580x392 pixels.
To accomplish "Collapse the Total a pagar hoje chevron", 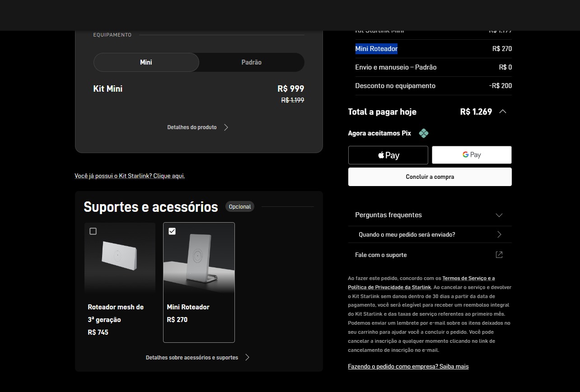I will [502, 112].
